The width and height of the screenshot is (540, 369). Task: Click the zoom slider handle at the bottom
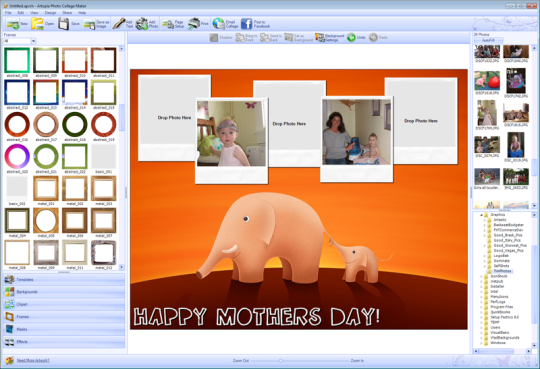pyautogui.click(x=281, y=361)
